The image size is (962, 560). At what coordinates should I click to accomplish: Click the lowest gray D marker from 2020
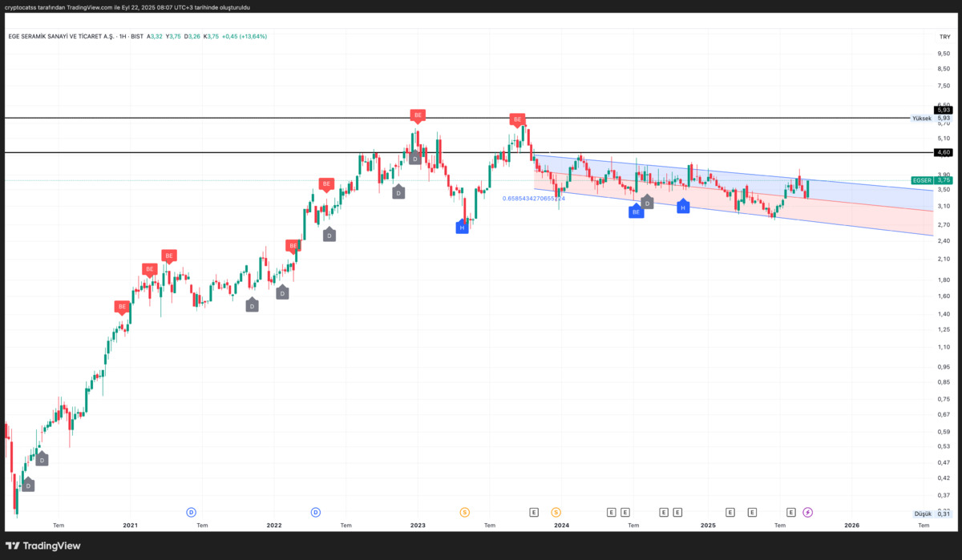coord(28,485)
